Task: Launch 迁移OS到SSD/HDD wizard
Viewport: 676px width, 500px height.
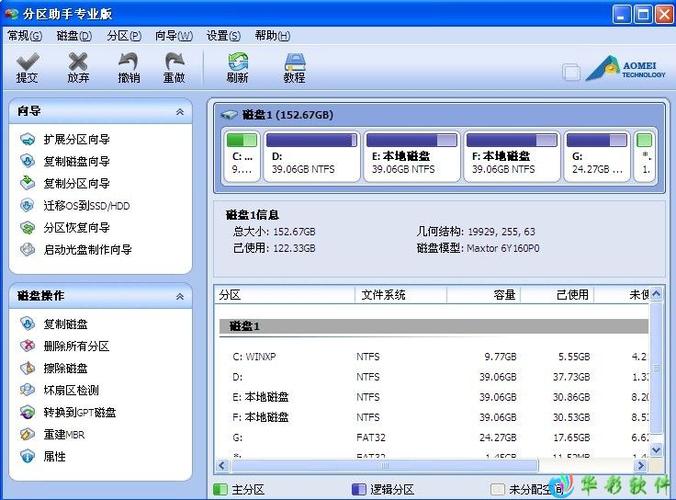Action: pyautogui.click(x=86, y=206)
